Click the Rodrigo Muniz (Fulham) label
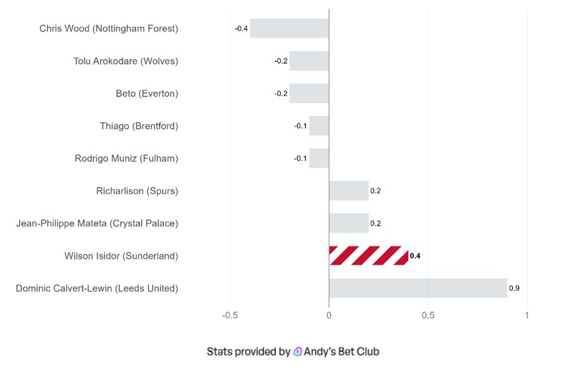The height and width of the screenshot is (374, 588). [x=126, y=159]
